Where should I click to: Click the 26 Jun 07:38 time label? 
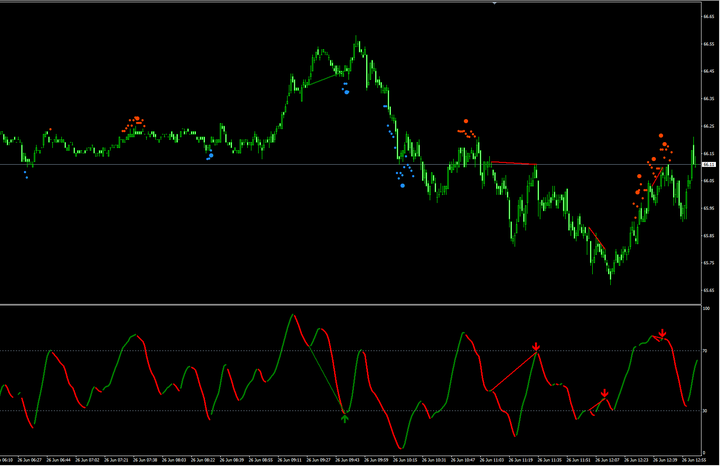[147, 460]
